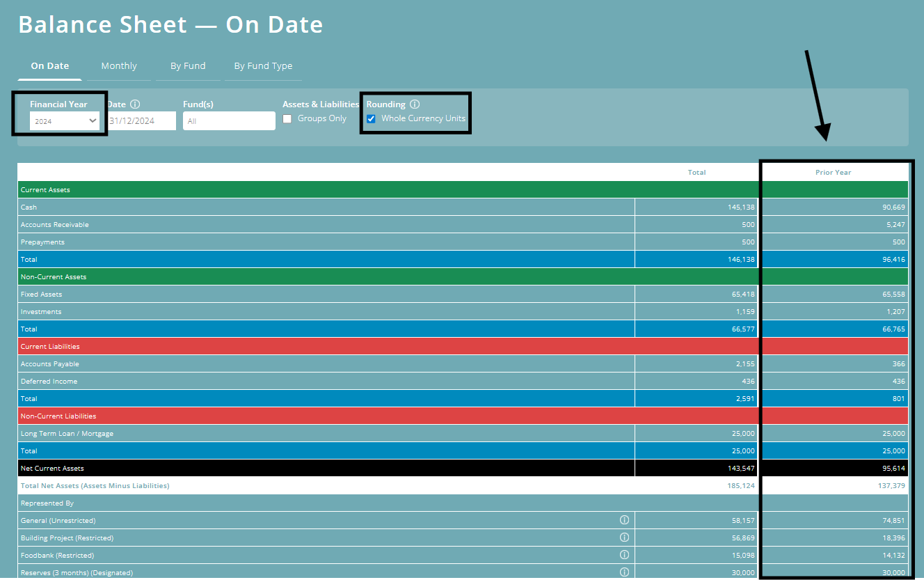Switch to the Monthly tab
Viewport: 924px width, 580px height.
pos(118,65)
